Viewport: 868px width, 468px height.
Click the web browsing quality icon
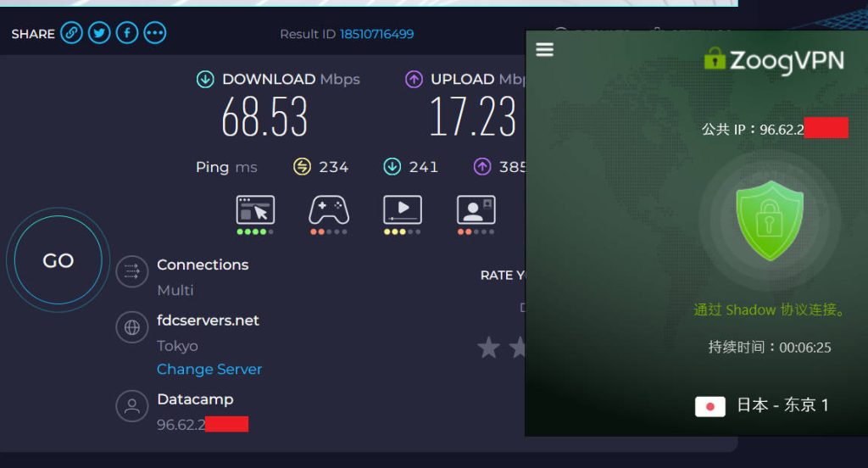(255, 210)
